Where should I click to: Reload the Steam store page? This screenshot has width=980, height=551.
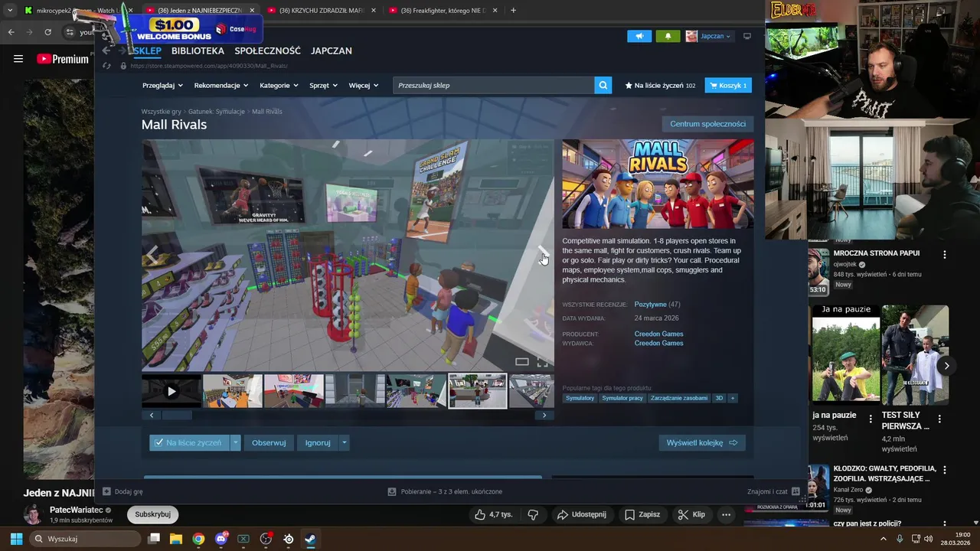[107, 66]
